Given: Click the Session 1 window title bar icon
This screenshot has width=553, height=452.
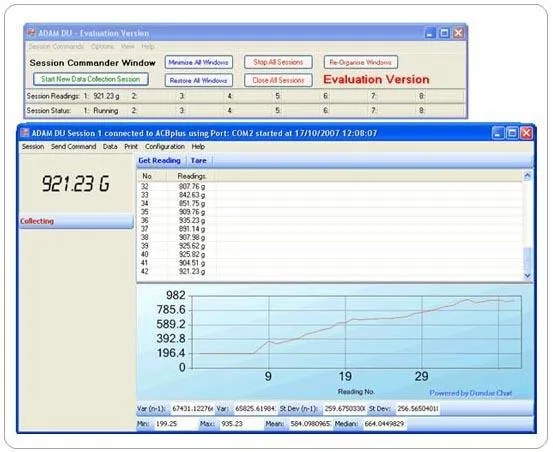Looking at the screenshot, I should pyautogui.click(x=25, y=133).
